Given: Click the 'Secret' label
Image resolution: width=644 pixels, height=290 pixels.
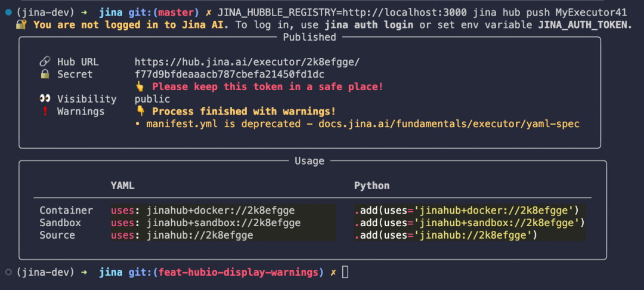Looking at the screenshot, I should pos(75,75).
